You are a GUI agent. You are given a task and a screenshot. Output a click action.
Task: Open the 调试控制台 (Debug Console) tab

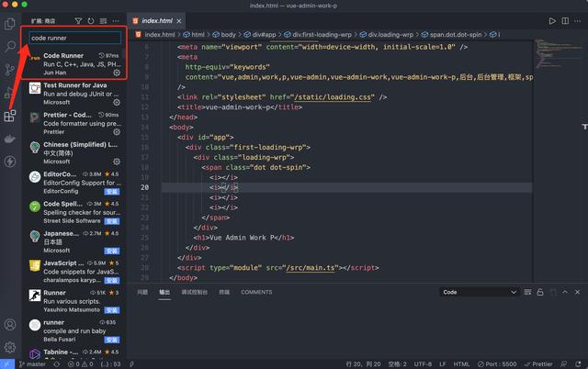click(194, 292)
